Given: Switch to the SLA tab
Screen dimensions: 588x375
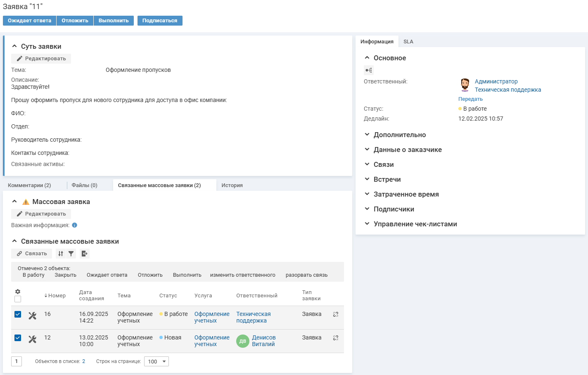Looking at the screenshot, I should pos(408,42).
